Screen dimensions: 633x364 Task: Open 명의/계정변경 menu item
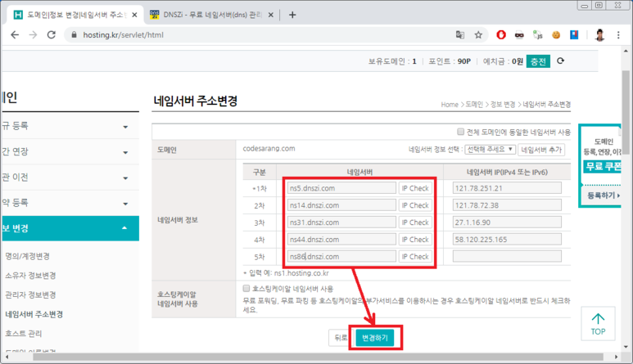pos(28,256)
